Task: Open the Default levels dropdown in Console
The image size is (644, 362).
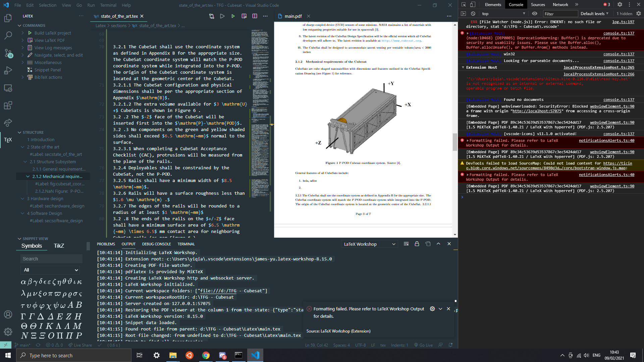Action: point(594,13)
